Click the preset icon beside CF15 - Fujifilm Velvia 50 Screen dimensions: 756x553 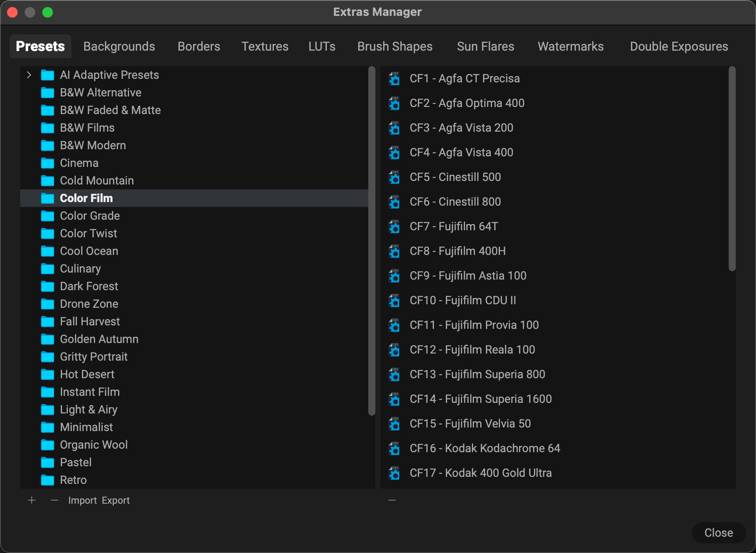tap(394, 424)
